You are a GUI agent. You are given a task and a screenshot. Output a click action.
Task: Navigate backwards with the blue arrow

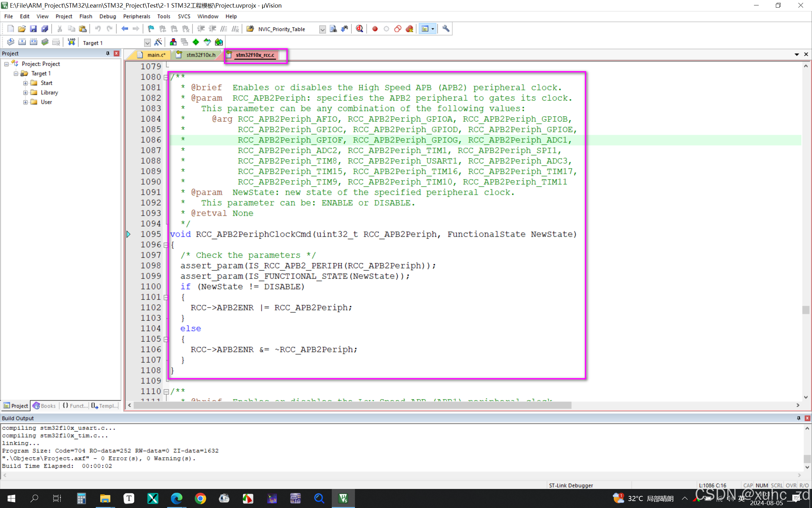pyautogui.click(x=124, y=29)
